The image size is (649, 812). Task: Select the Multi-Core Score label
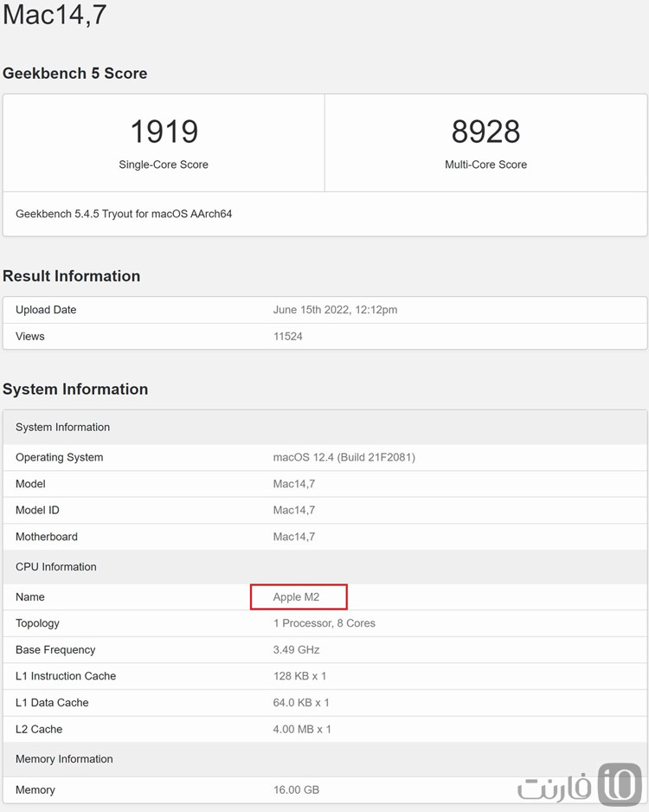485,164
